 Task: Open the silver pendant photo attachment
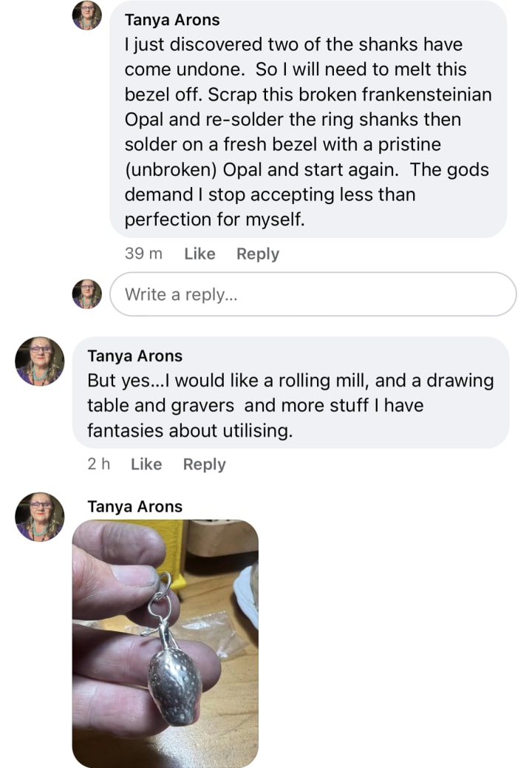point(165,643)
